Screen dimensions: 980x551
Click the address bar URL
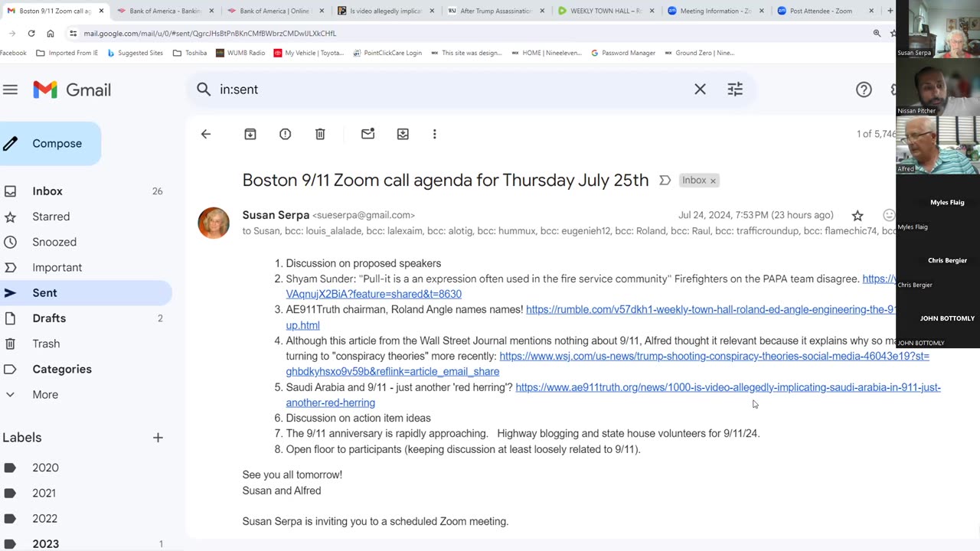tap(210, 34)
